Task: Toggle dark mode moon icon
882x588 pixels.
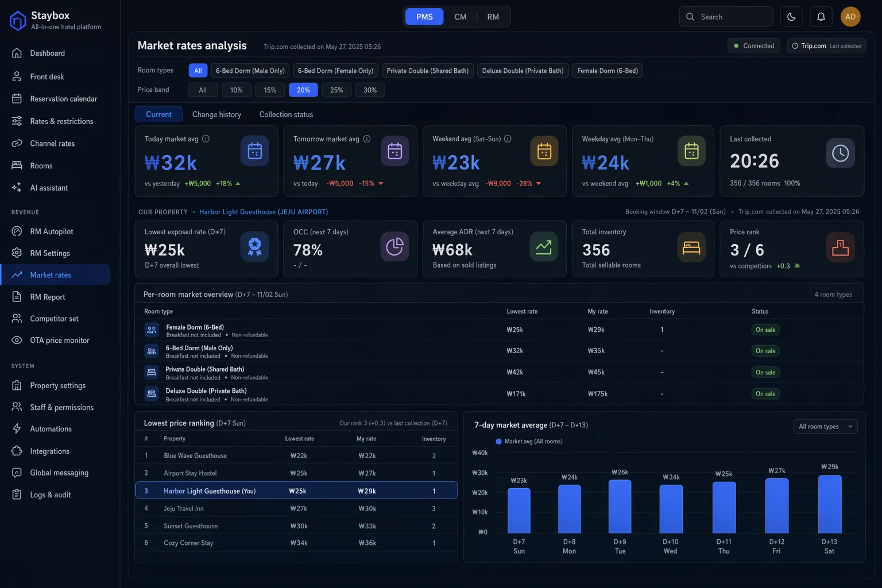Action: 791,17
